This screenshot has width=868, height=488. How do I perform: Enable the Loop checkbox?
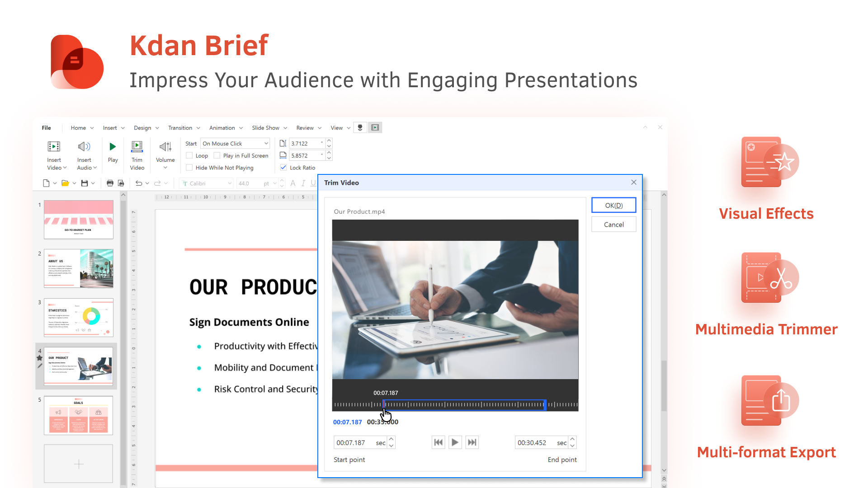tap(189, 155)
